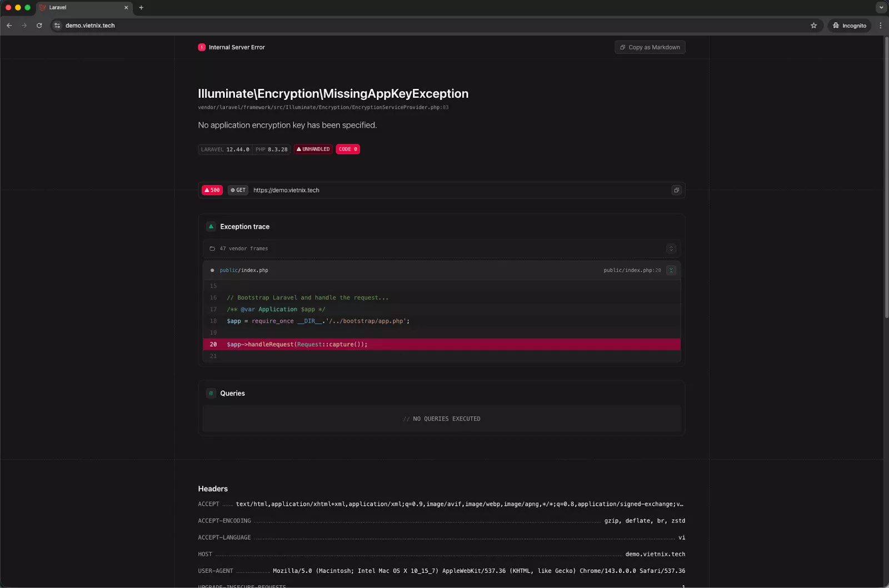Reload the page
Image resolution: width=889 pixels, height=588 pixels.
point(39,26)
